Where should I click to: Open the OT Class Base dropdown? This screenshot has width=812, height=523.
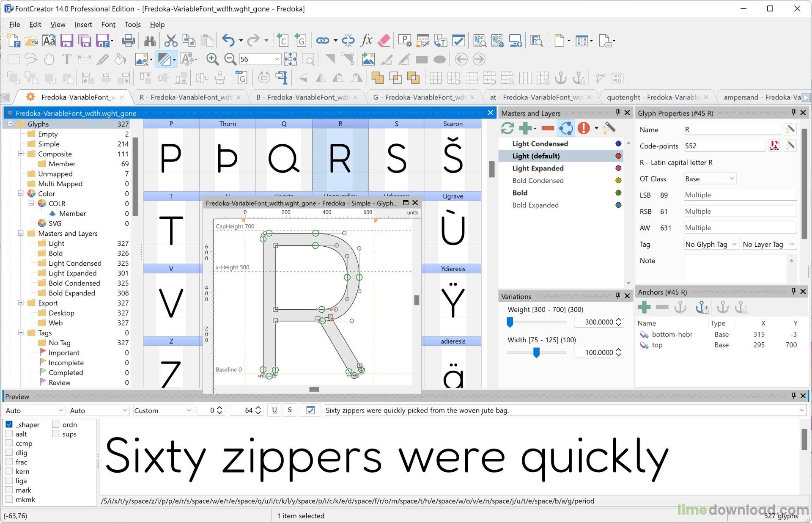point(710,179)
